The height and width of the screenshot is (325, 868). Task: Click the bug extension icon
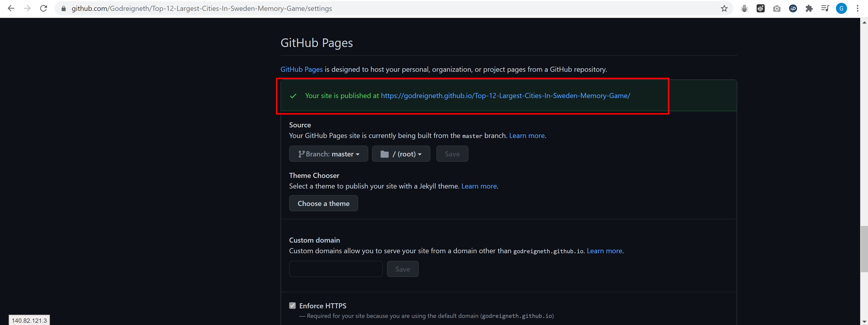point(744,8)
